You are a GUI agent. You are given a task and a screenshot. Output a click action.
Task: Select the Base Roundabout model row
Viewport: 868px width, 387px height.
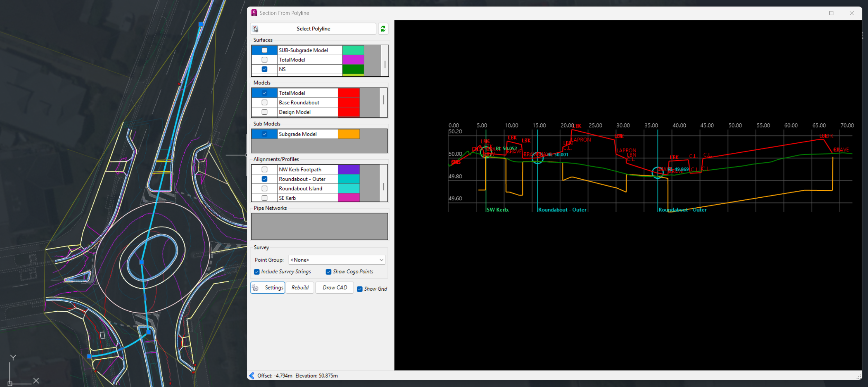click(x=299, y=103)
